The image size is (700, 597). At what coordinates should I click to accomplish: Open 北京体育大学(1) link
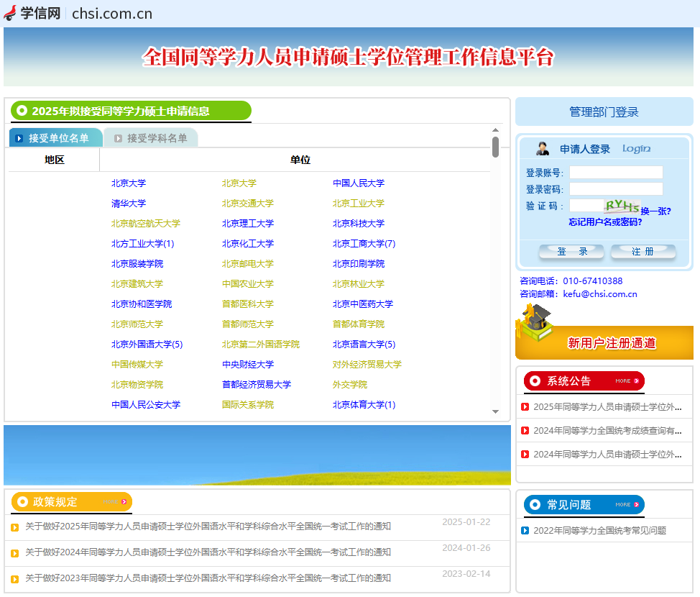pyautogui.click(x=364, y=404)
